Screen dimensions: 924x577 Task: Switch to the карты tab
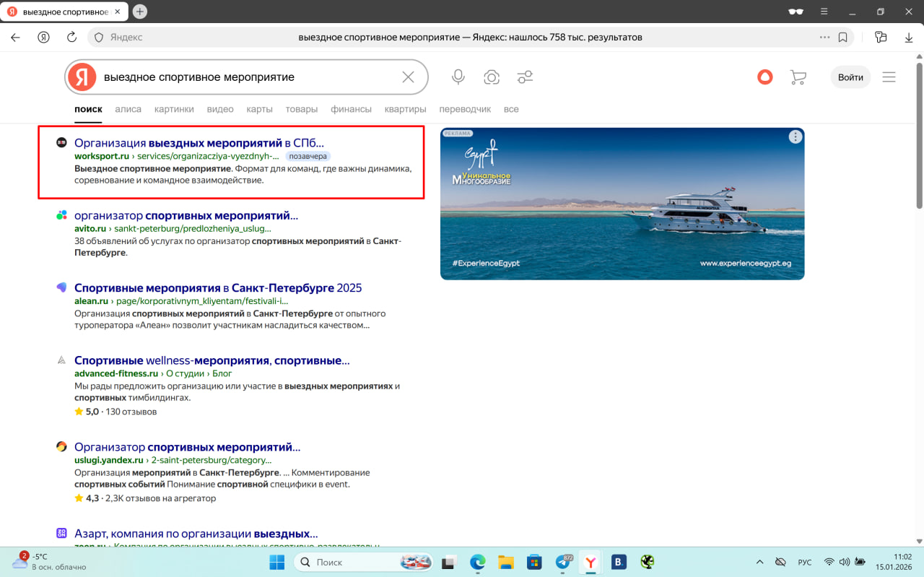coord(259,109)
